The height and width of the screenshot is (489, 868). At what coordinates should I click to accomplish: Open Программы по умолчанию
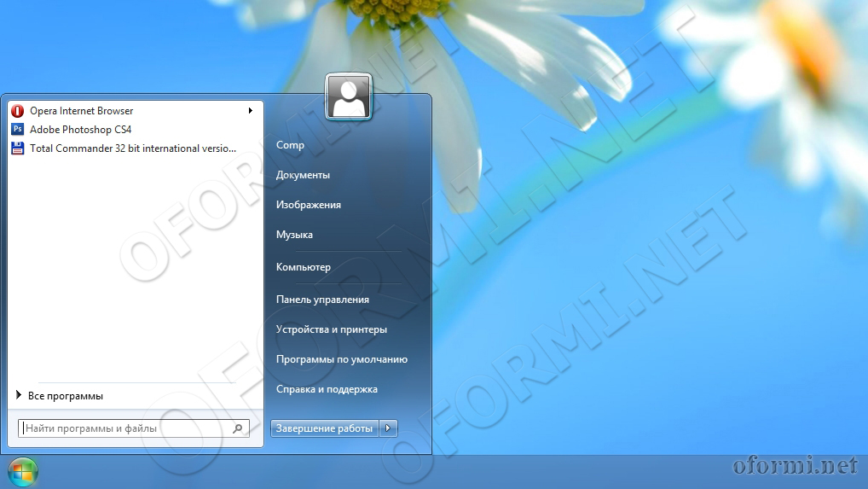point(342,359)
